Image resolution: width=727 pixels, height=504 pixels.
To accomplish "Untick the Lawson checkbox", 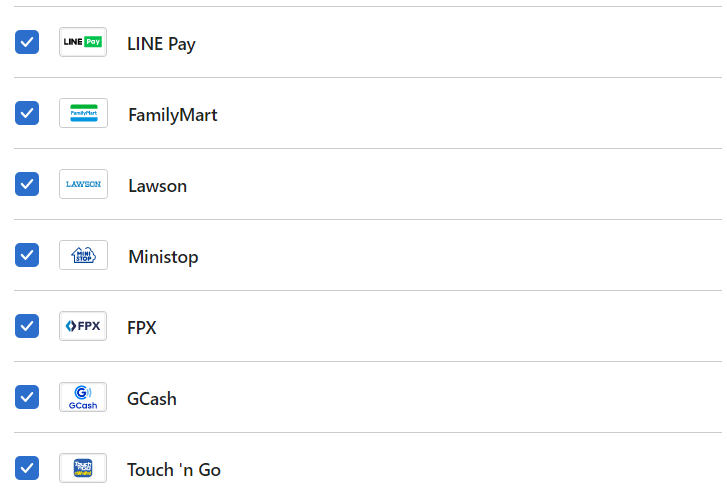I will 27,184.
